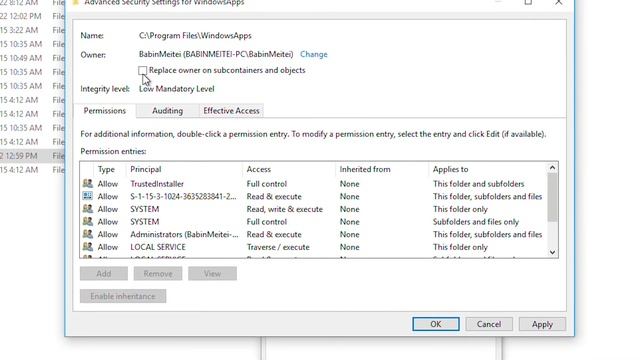Click the Access column header
640x360 pixels.
click(x=259, y=169)
